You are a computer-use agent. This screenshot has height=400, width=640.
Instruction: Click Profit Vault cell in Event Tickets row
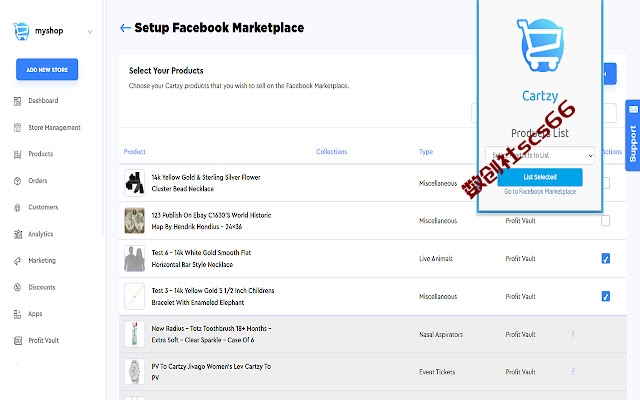pos(520,372)
